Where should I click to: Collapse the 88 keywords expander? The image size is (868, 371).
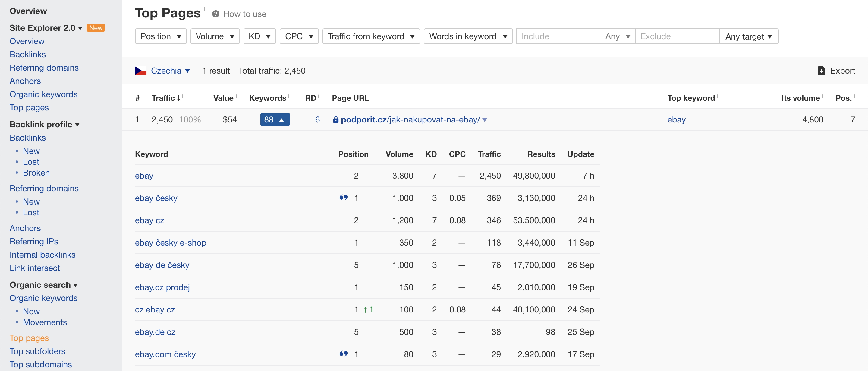pos(275,120)
